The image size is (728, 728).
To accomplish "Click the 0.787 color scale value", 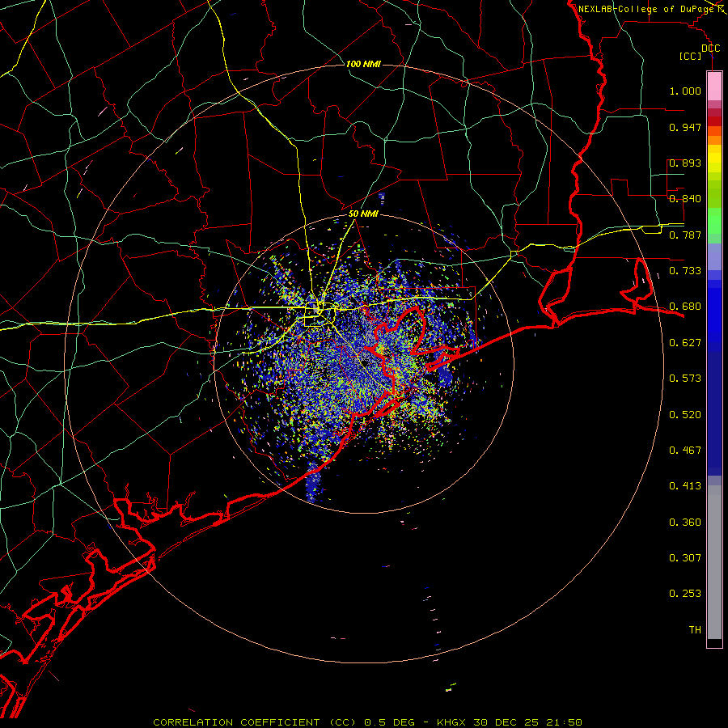I will [685, 235].
